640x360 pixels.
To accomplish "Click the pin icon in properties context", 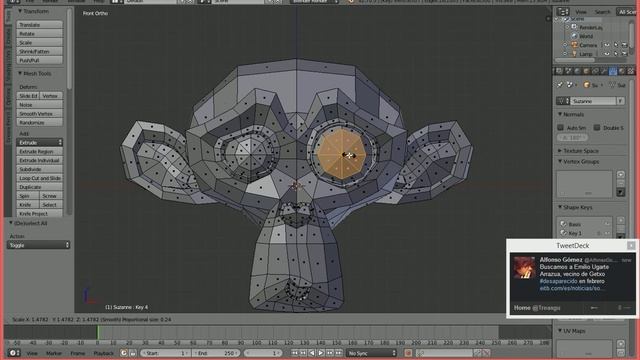I will click(x=560, y=85).
